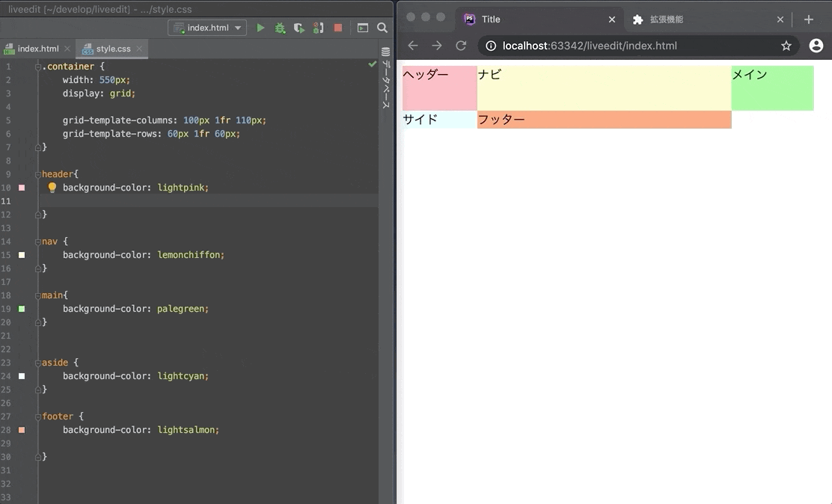Image resolution: width=832 pixels, height=504 pixels.
Task: Open the lemonchiffon color swatch in gutter
Action: [22, 255]
